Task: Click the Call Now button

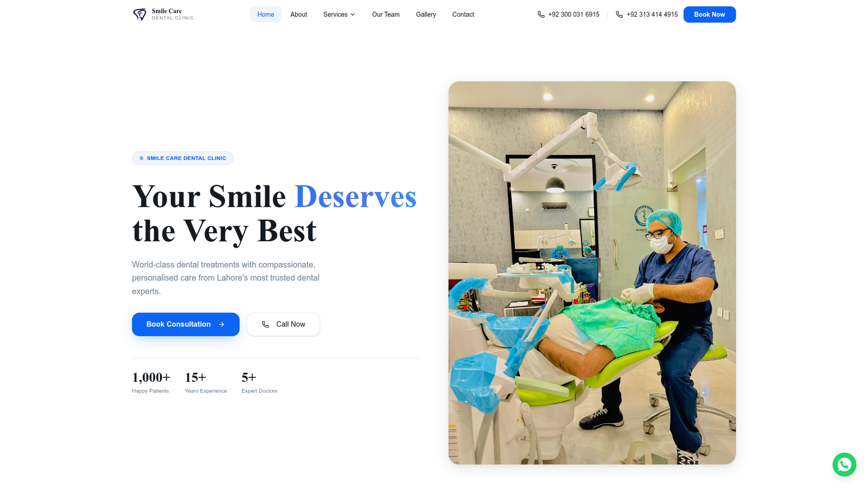Action: click(x=283, y=324)
